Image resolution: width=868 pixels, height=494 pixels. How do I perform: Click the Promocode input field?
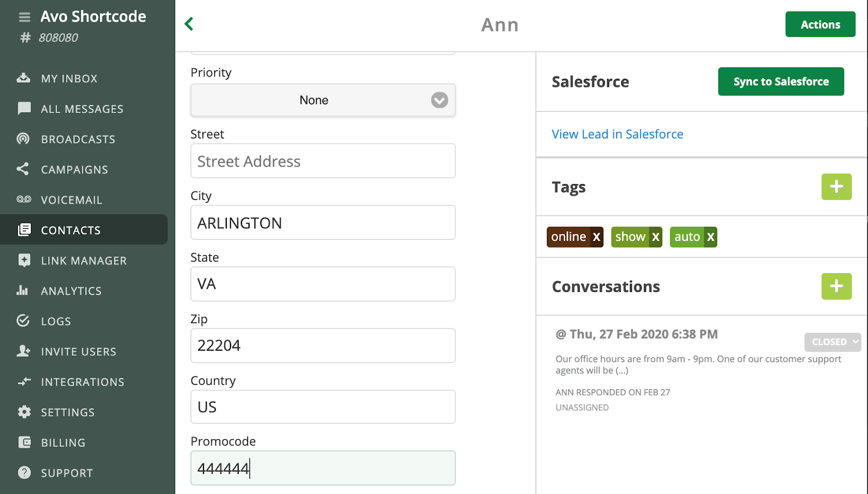[323, 467]
